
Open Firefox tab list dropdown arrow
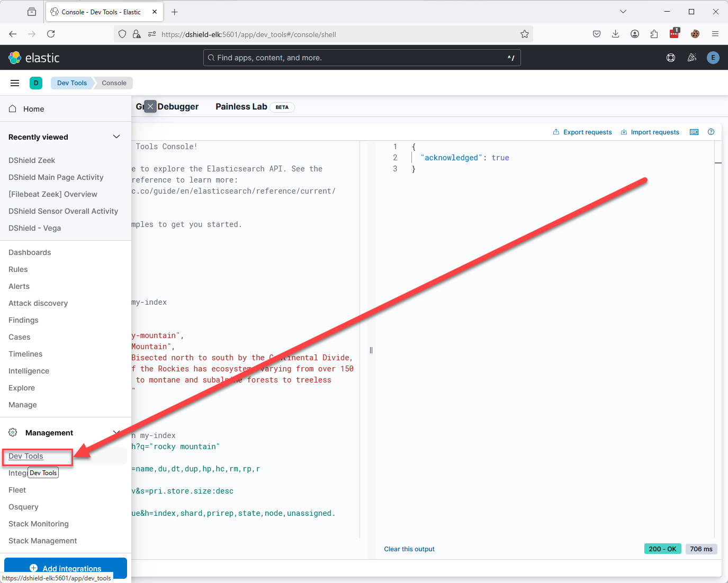[x=623, y=12]
